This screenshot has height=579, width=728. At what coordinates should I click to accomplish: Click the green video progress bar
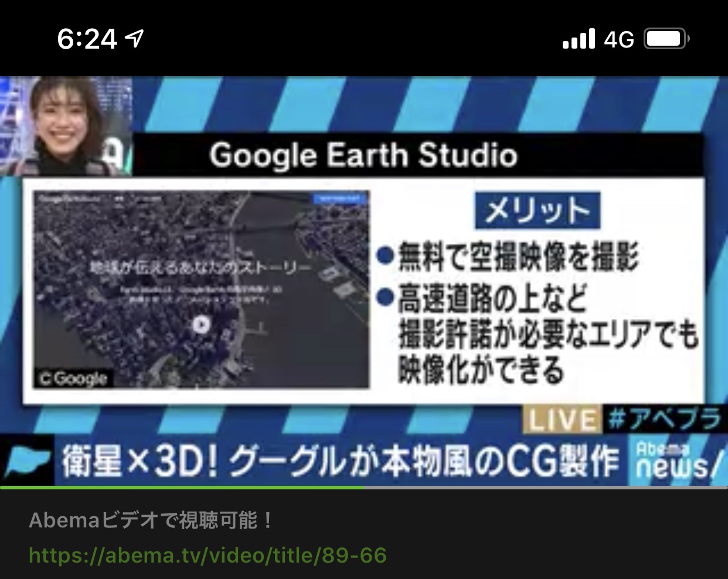[182, 487]
